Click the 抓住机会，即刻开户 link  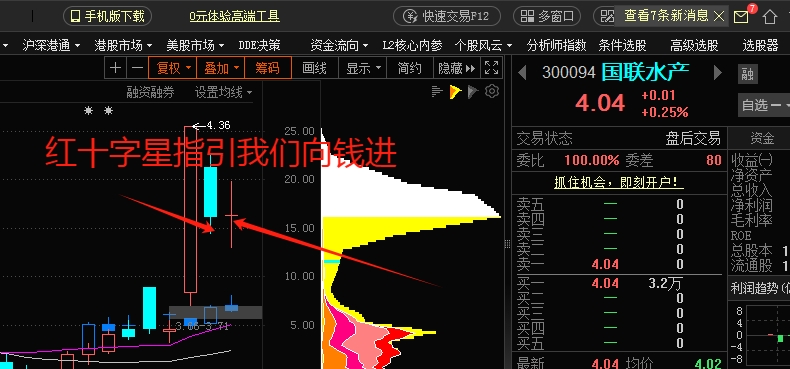pyautogui.click(x=619, y=183)
